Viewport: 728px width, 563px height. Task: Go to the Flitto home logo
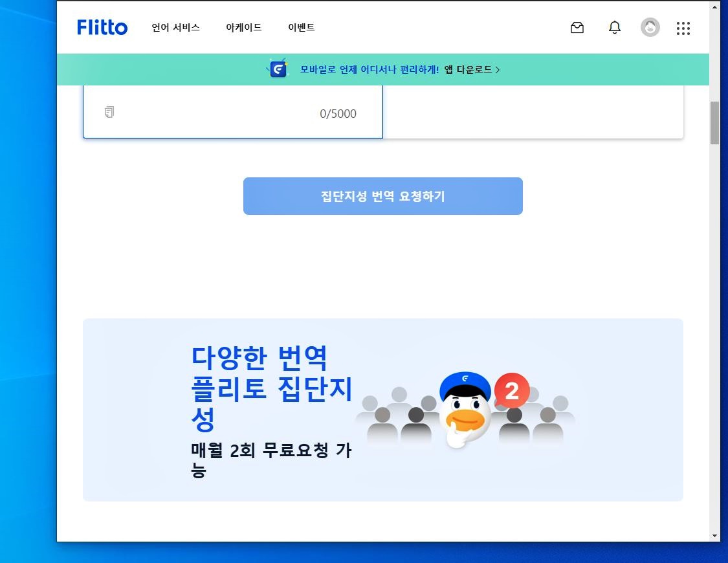click(102, 27)
